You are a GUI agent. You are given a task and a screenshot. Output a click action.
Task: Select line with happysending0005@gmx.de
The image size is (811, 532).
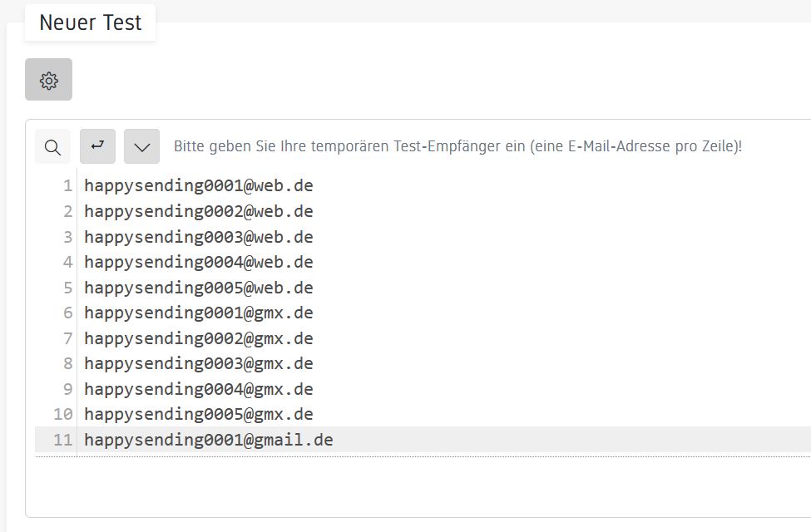coord(199,414)
